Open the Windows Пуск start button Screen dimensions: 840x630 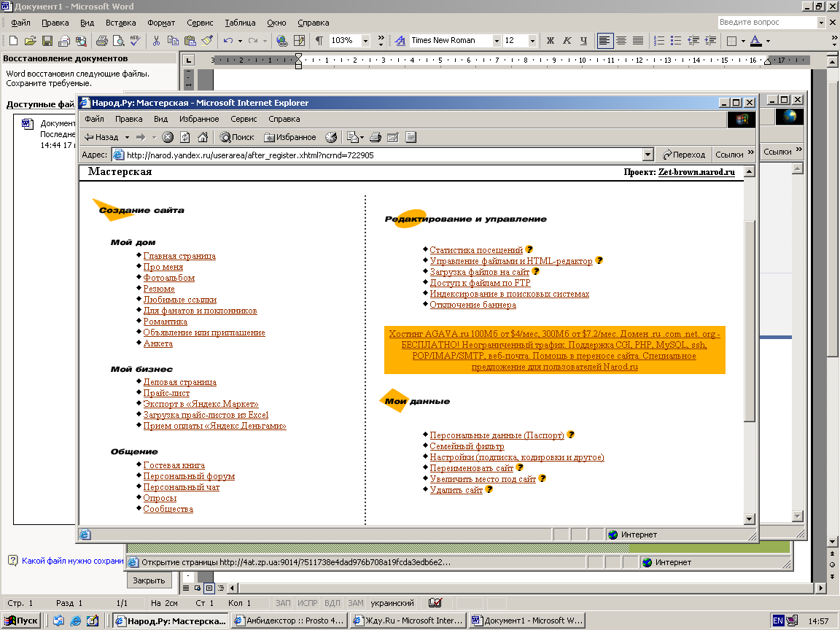tap(21, 621)
